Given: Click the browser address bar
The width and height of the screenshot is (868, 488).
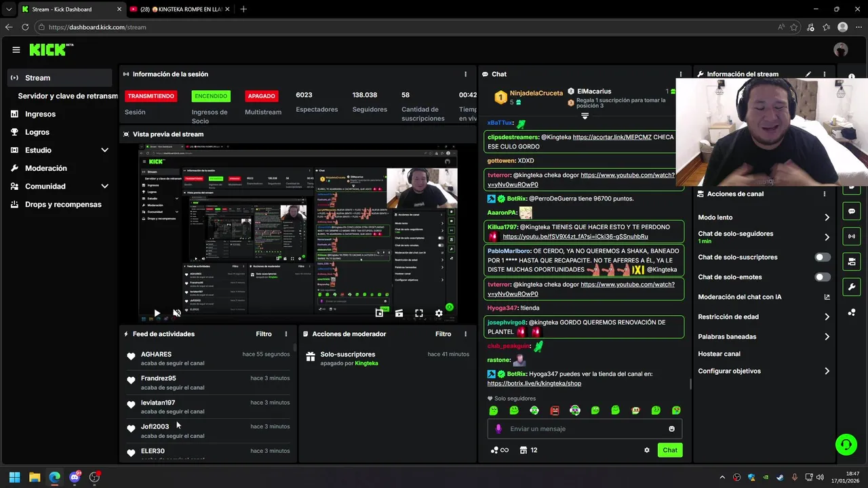Looking at the screenshot, I should (407, 27).
